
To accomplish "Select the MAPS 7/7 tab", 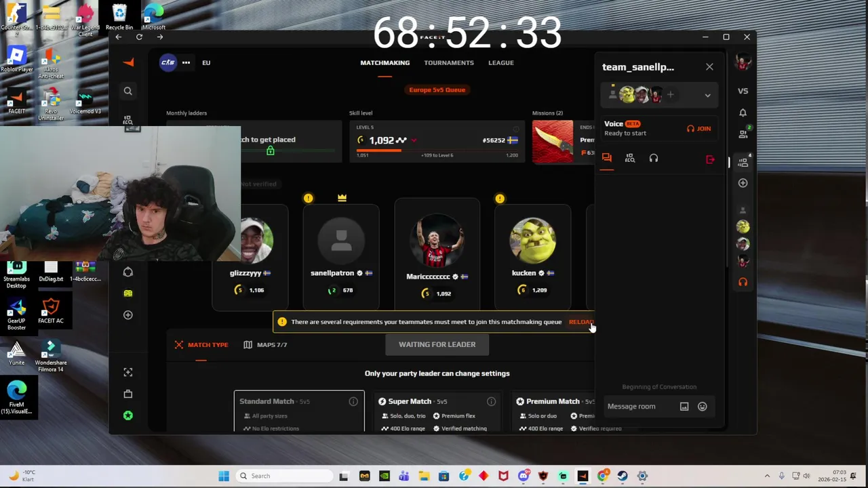I will click(x=265, y=345).
